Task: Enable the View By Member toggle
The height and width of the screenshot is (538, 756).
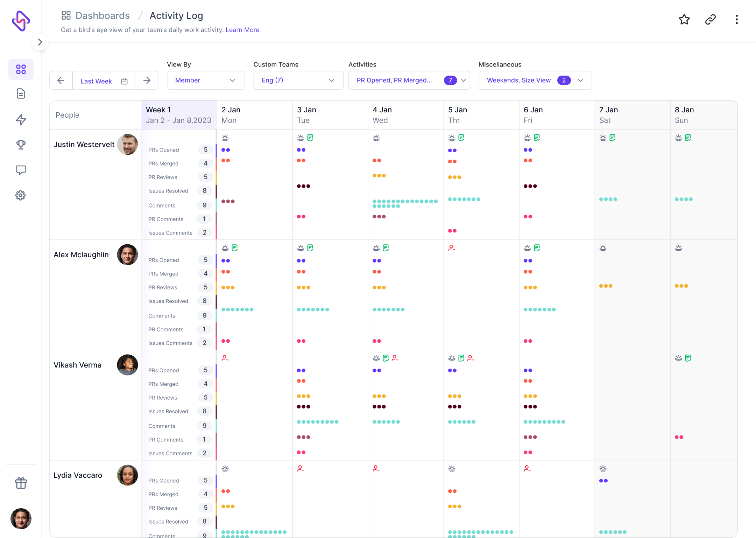Action: coord(205,81)
